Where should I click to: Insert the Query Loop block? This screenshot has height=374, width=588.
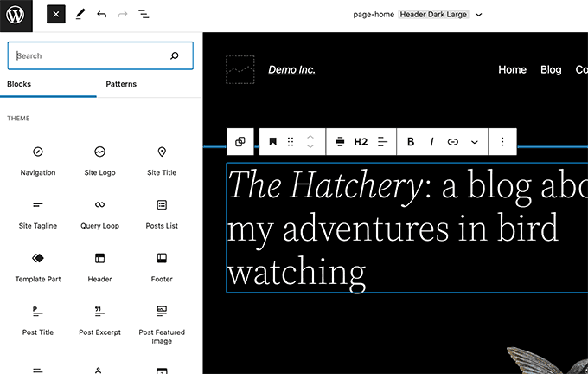[x=99, y=213]
